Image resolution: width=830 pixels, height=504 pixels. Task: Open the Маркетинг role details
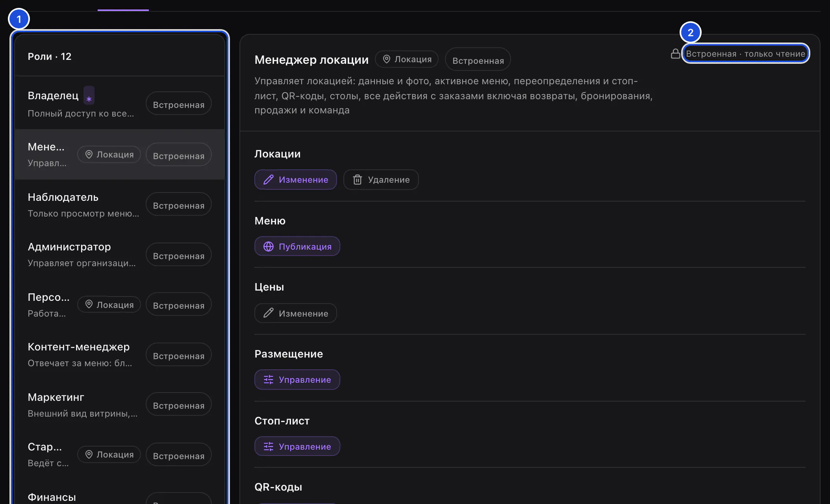click(x=120, y=405)
